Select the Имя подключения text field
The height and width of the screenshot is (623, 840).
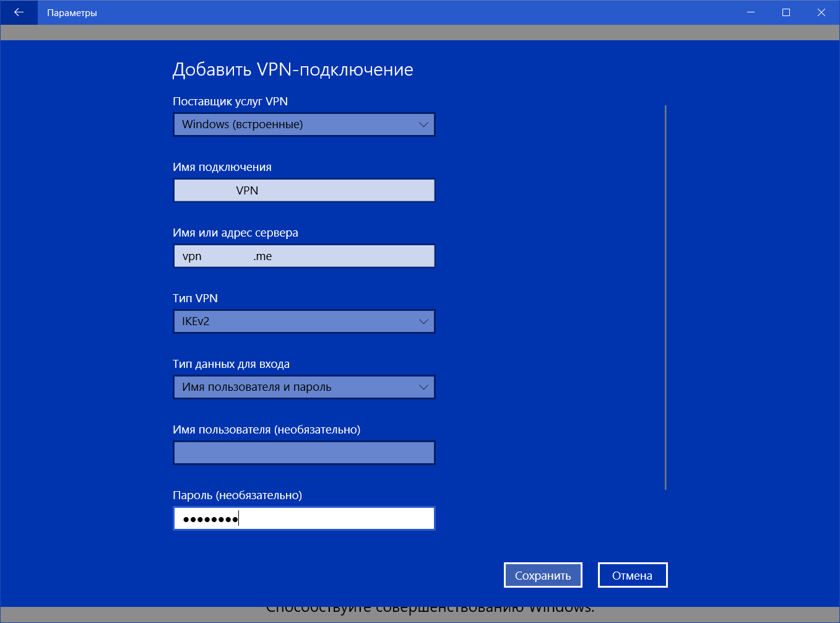coord(303,190)
